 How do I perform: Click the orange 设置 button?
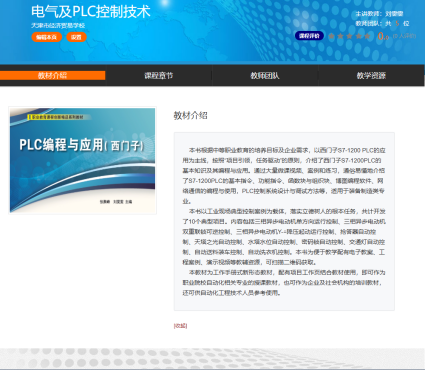(76, 37)
